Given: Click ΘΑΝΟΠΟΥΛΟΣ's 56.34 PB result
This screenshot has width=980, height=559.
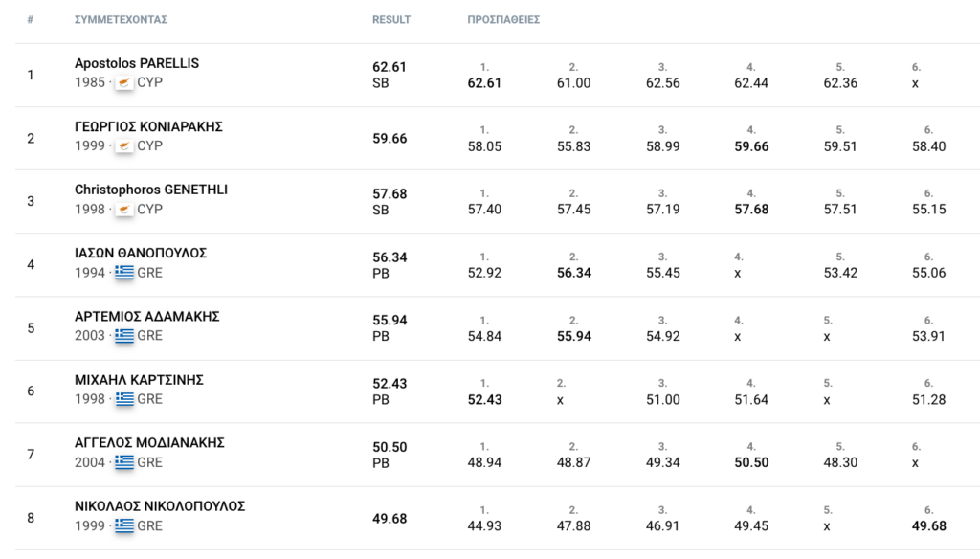Looking at the screenshot, I should (x=390, y=257).
